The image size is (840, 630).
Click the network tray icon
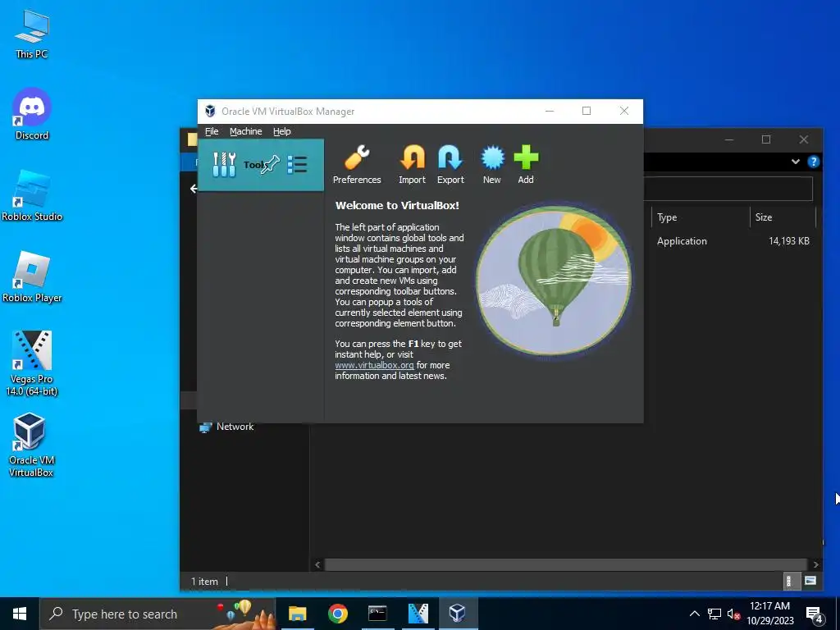click(714, 614)
